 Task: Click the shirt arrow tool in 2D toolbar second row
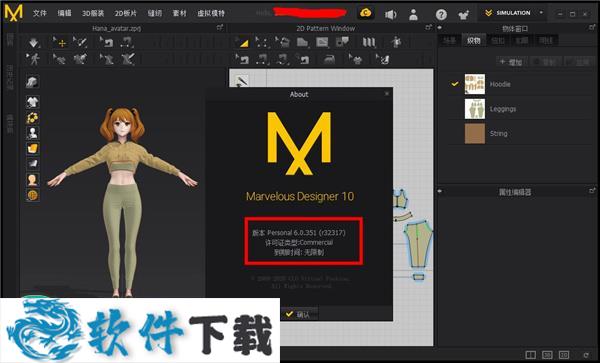[x=355, y=59]
